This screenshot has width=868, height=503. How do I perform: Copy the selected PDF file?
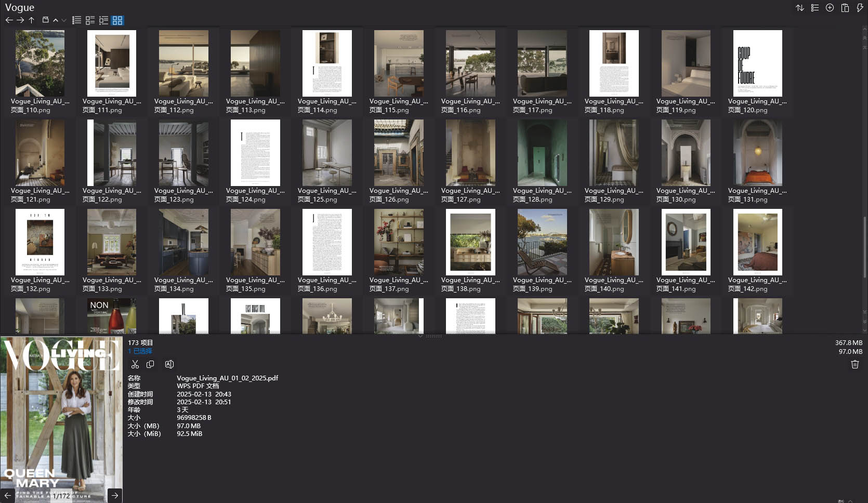[150, 364]
